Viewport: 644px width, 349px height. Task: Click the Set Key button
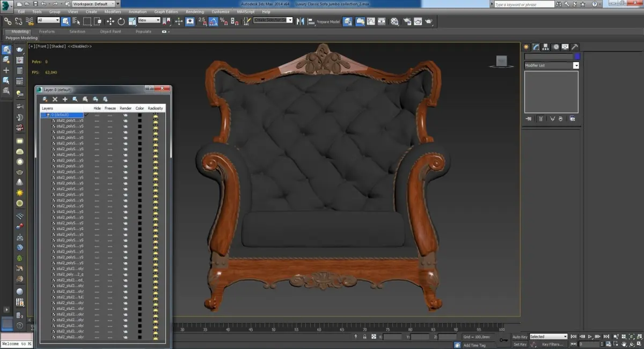(520, 344)
